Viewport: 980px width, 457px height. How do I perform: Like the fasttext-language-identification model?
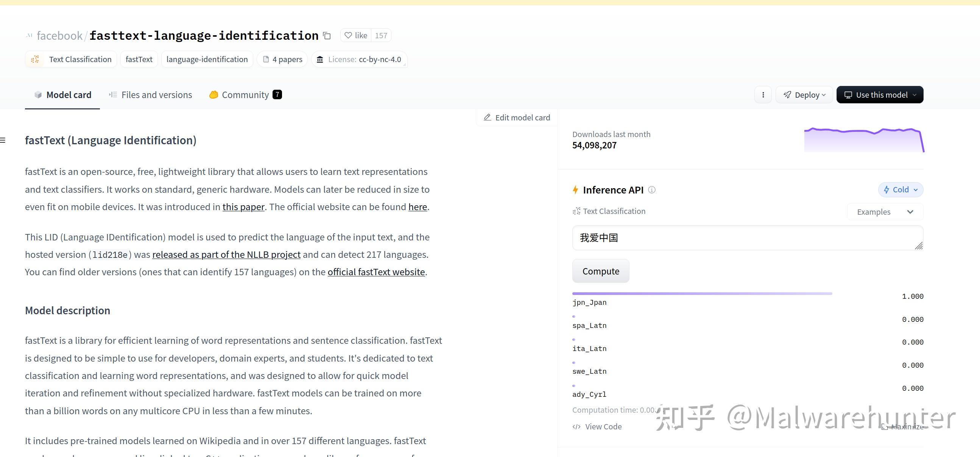coord(355,35)
